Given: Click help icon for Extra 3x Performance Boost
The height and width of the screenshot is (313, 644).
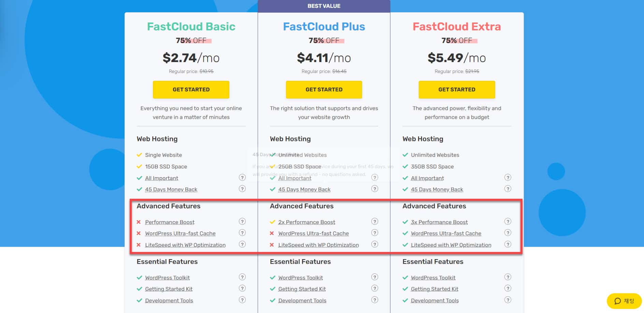Looking at the screenshot, I should point(508,221).
